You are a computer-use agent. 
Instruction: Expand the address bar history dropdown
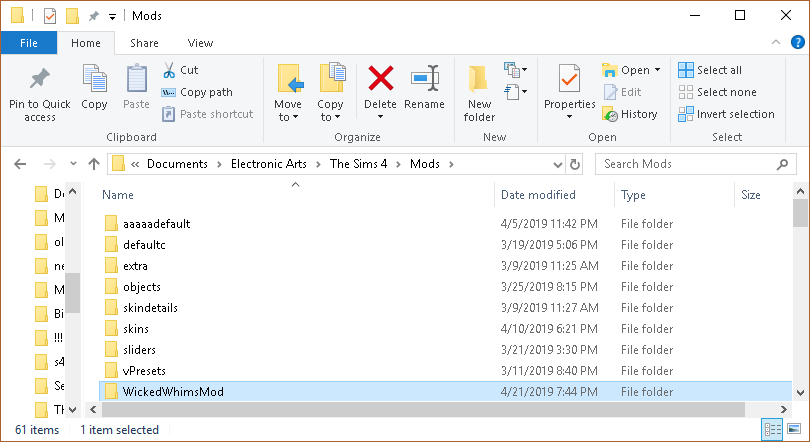pyautogui.click(x=557, y=165)
